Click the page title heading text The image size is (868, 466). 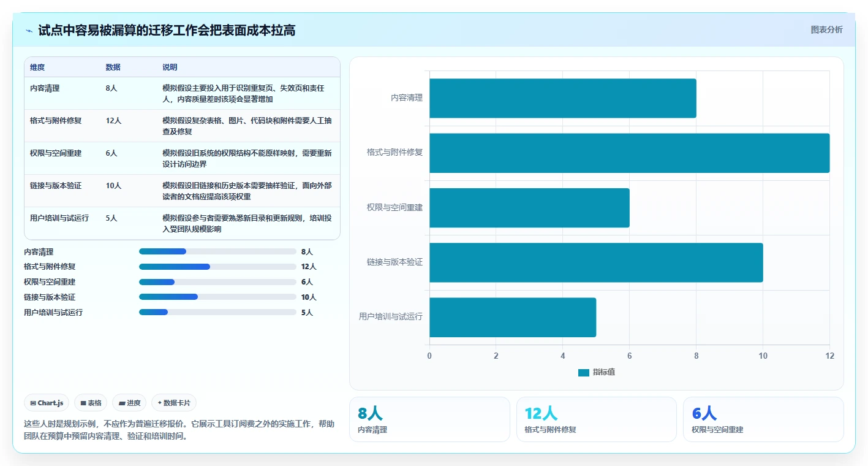coord(167,30)
